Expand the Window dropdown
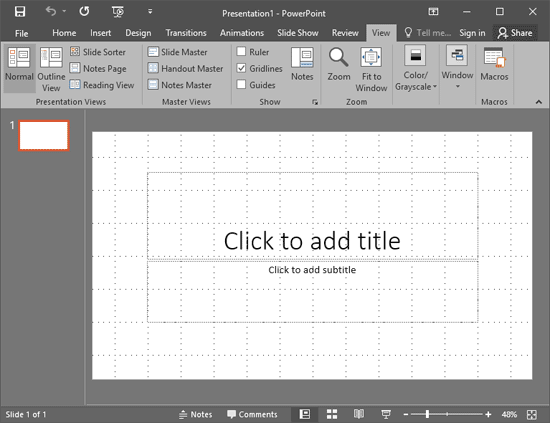The width and height of the screenshot is (550, 423). point(457,68)
